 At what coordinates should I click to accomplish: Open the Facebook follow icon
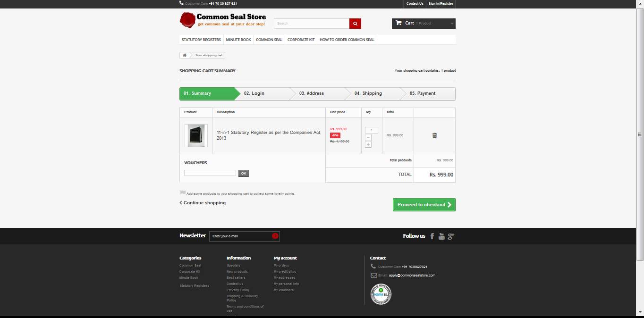pos(432,236)
